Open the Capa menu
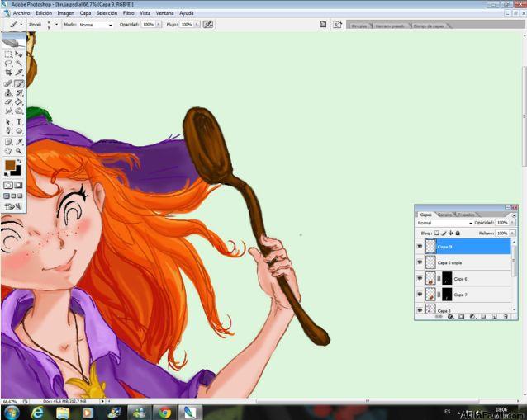The height and width of the screenshot is (420, 527). click(x=85, y=13)
